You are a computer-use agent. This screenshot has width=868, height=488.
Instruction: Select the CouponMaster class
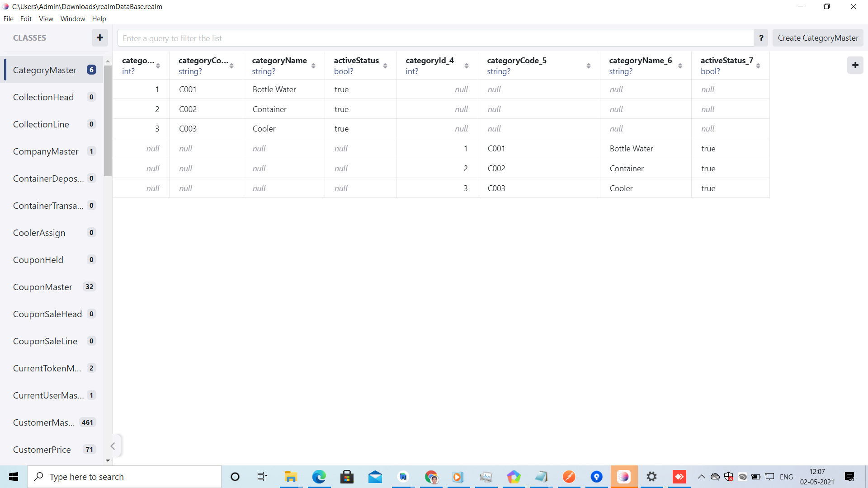click(43, 287)
